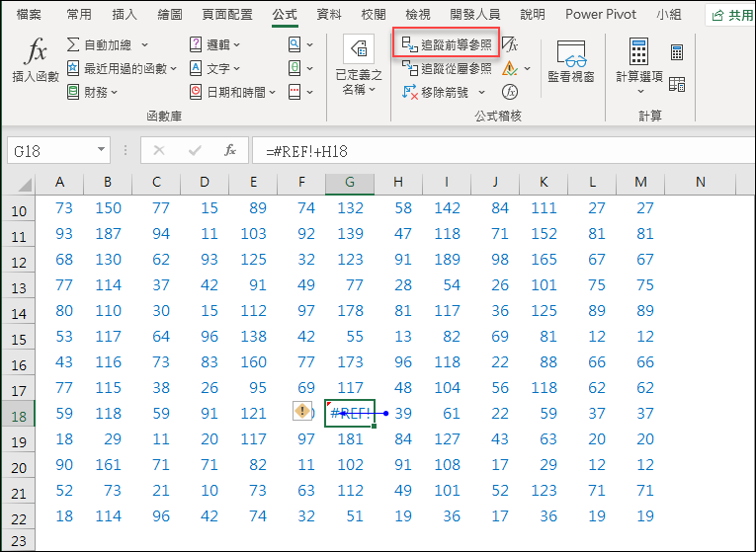This screenshot has width=756, height=552.
Task: Click Remove Arrows button
Action: pos(436,92)
